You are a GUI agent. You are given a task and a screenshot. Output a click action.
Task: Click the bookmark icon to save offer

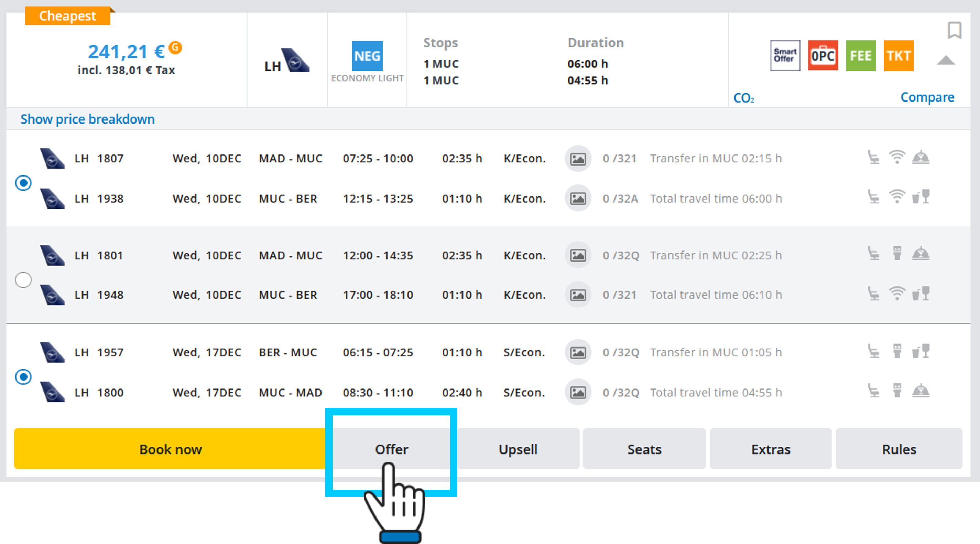[x=954, y=30]
